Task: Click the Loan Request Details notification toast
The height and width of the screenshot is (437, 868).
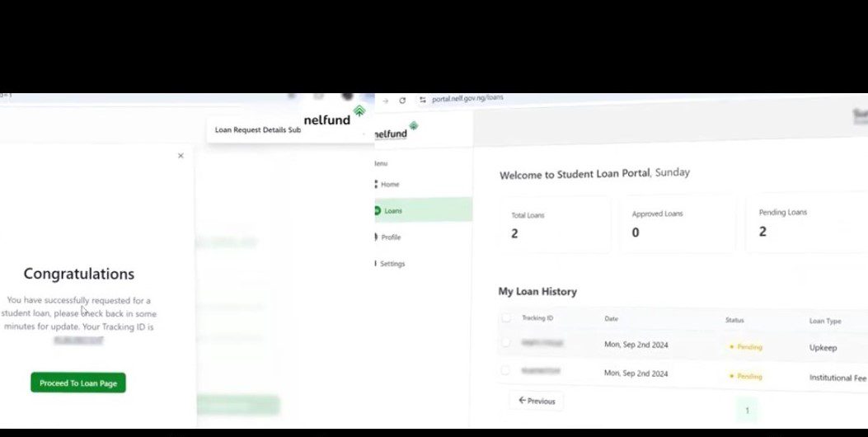Action: point(256,129)
